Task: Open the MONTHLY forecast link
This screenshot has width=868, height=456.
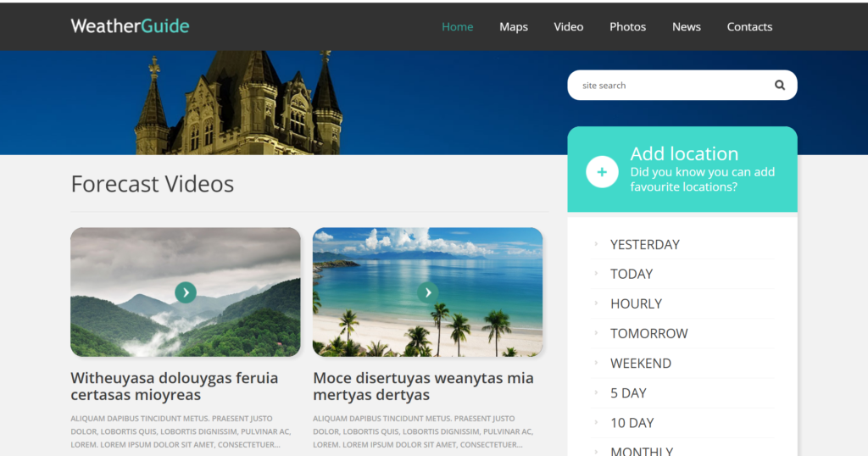Action: (x=642, y=451)
